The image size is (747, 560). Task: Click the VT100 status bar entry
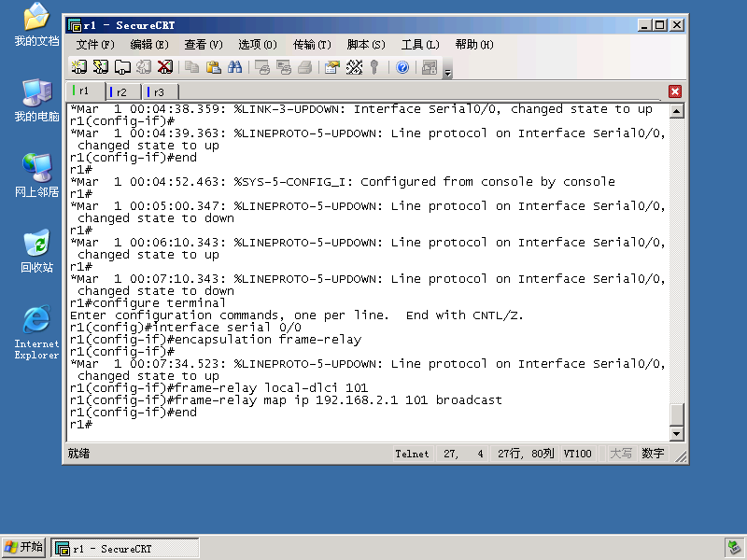pyautogui.click(x=577, y=454)
